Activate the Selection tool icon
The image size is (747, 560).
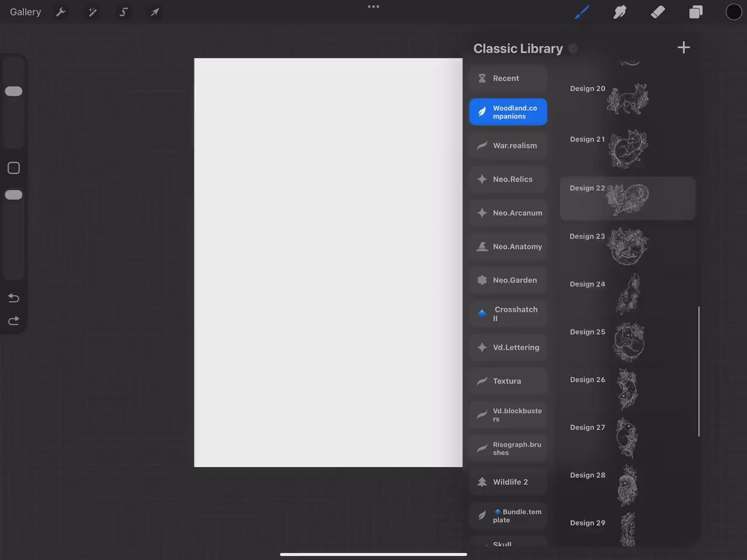click(x=124, y=12)
